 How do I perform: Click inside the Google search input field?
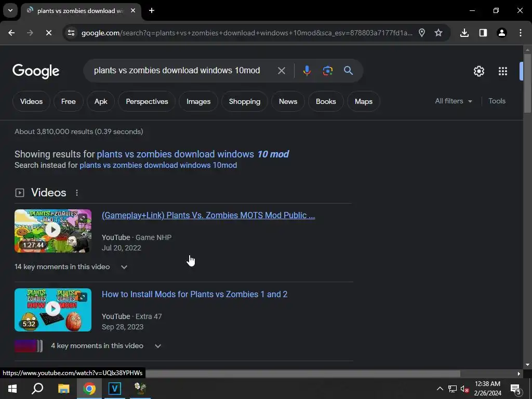point(177,71)
